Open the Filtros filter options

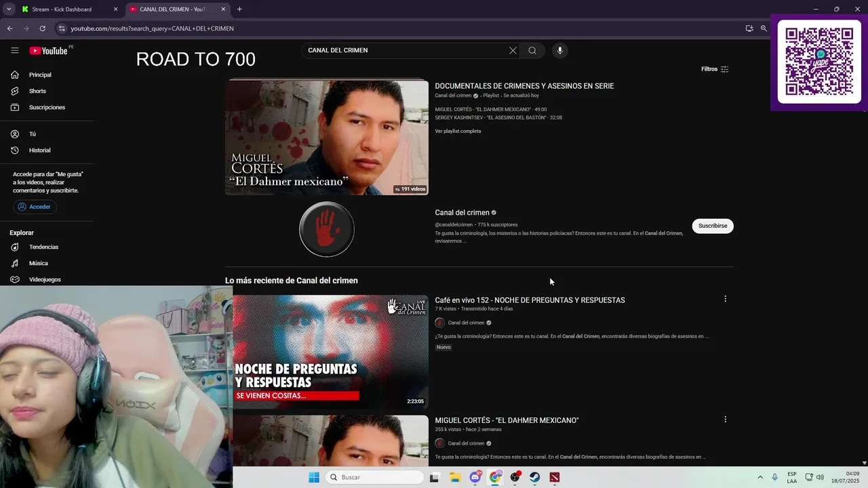715,69
